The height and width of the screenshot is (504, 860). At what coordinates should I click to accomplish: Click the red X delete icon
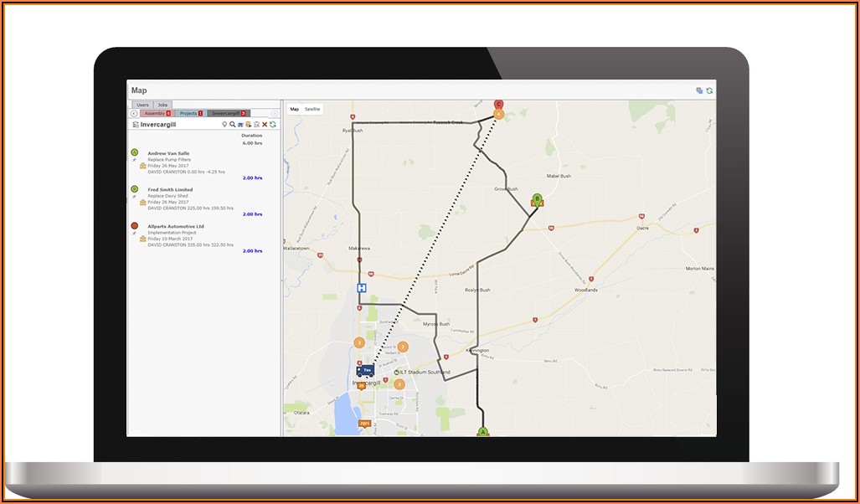265,124
